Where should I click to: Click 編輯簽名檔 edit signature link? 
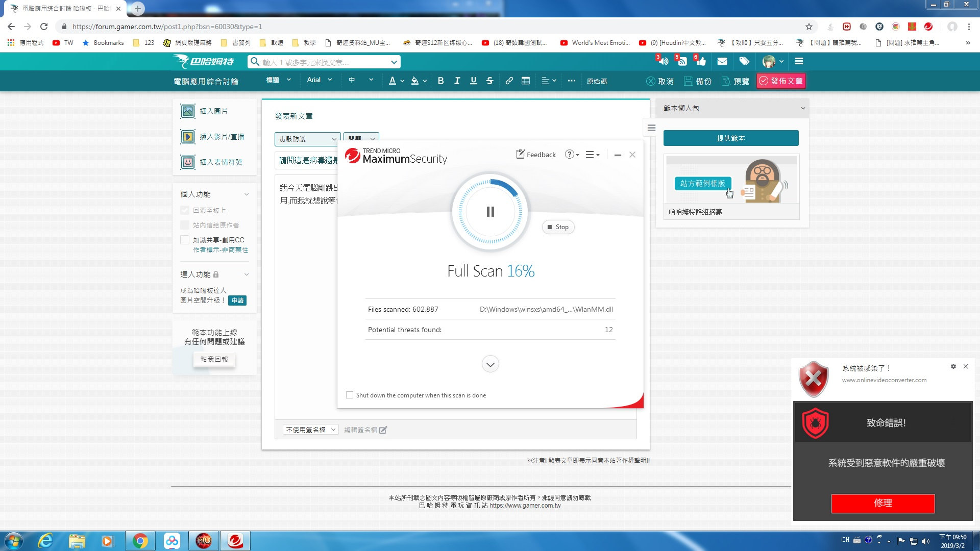tap(365, 430)
